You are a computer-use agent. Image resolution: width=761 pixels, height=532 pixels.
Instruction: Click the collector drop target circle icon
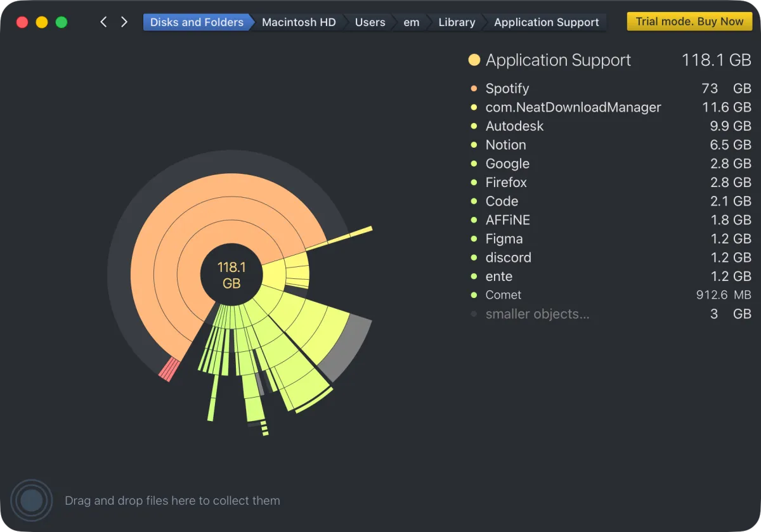coord(31,501)
